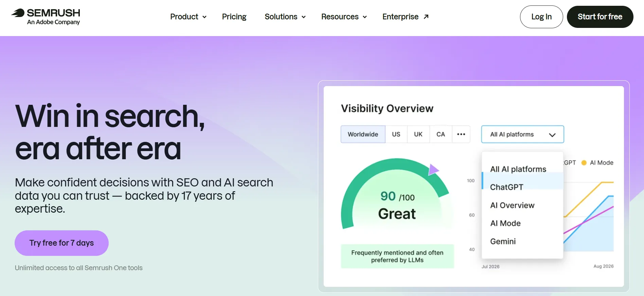Go to the Pricing page
Image resolution: width=644 pixels, height=296 pixels.
(234, 17)
